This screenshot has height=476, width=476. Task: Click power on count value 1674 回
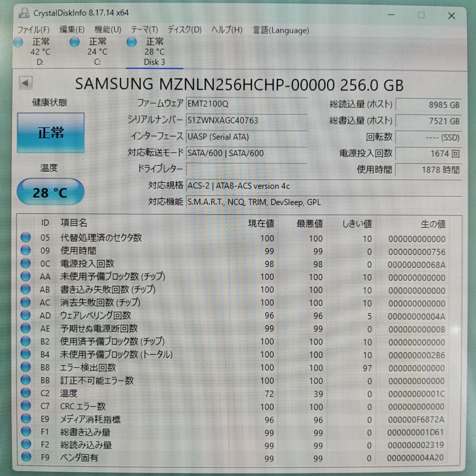coord(428,154)
